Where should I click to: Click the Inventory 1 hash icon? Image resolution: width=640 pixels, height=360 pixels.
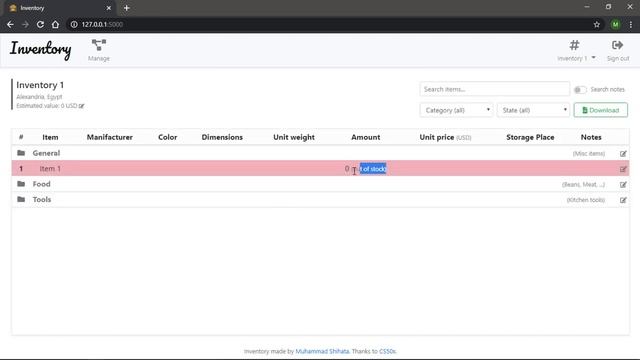(x=574, y=45)
